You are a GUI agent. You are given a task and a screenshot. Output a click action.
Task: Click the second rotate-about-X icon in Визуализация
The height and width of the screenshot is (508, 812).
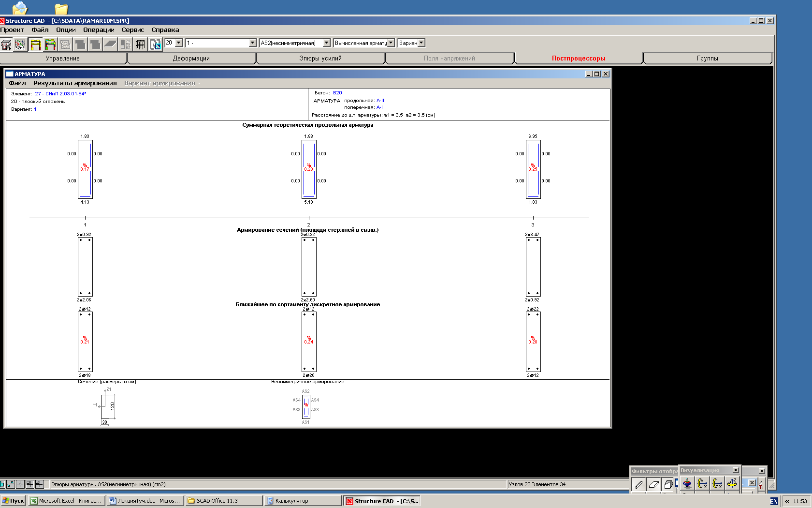(x=717, y=483)
